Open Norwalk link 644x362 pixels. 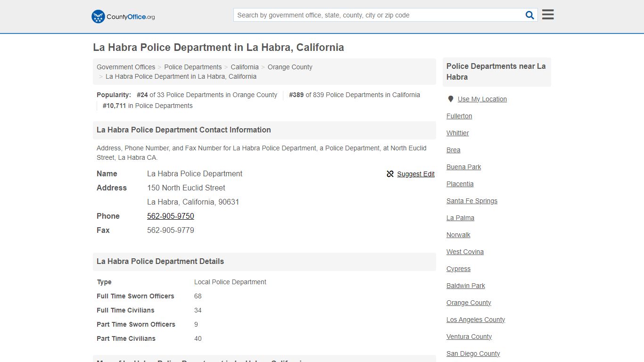click(x=459, y=235)
